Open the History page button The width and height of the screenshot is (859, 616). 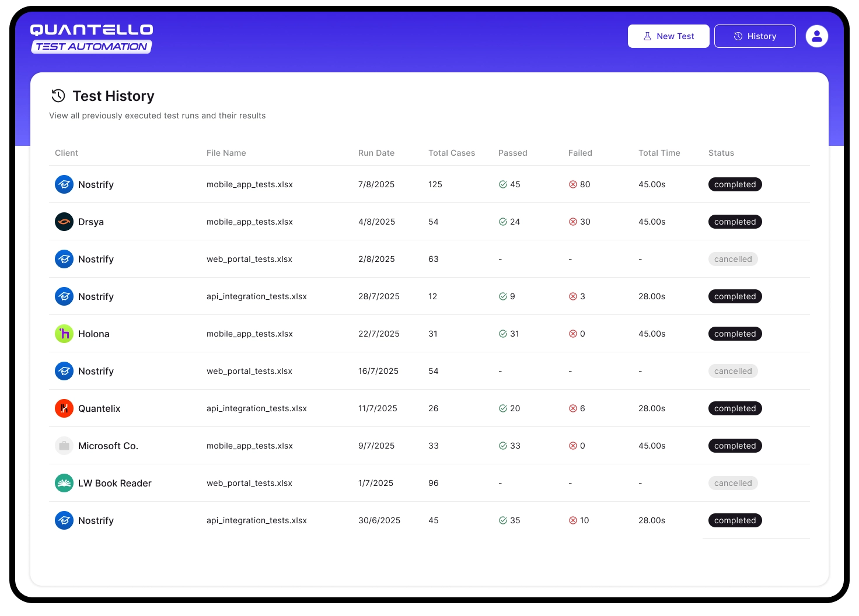click(755, 36)
